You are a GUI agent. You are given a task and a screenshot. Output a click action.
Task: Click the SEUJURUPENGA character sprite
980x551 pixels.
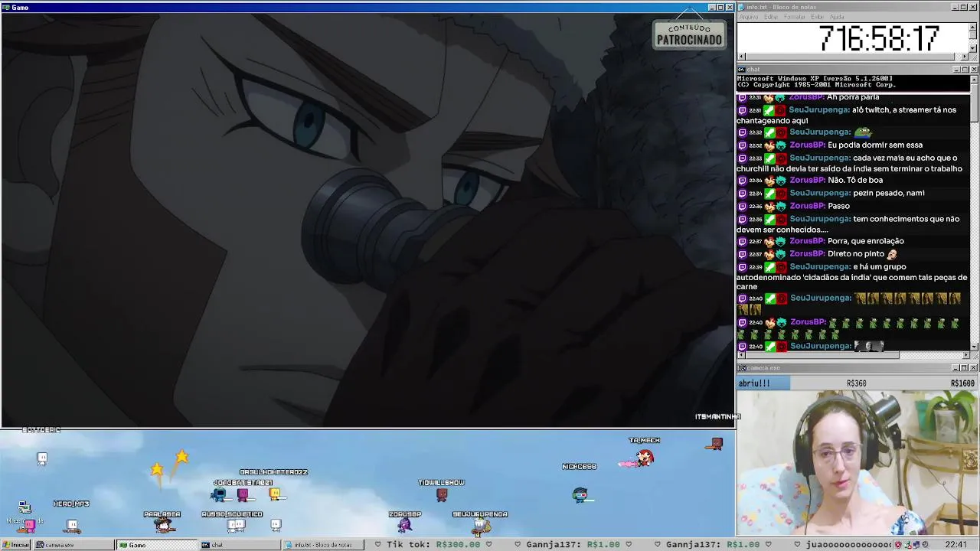480,526
